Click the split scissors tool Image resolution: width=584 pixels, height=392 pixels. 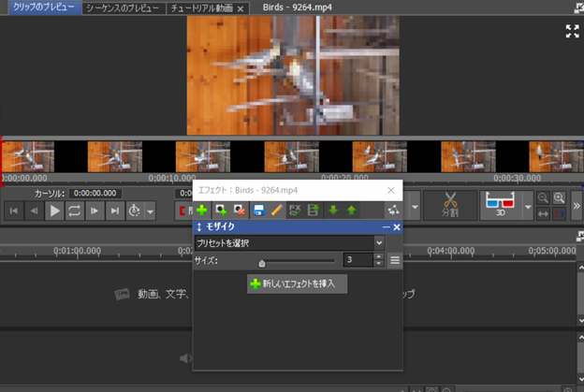coord(450,205)
